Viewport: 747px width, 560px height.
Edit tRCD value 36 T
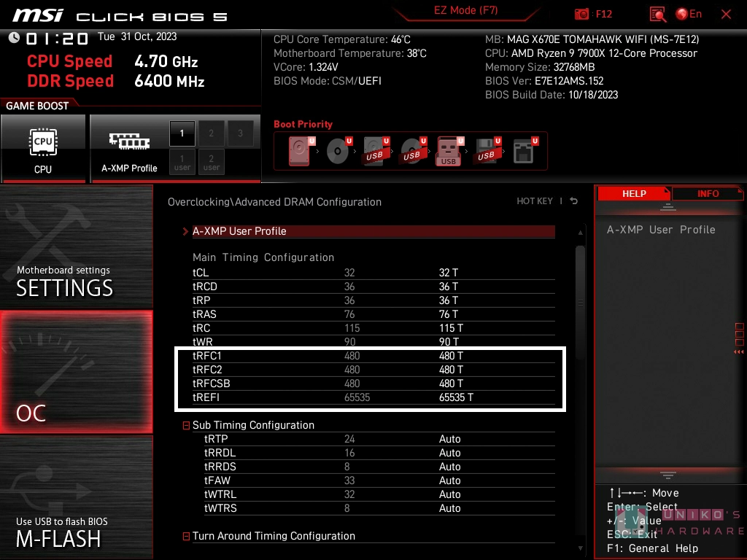(x=449, y=286)
